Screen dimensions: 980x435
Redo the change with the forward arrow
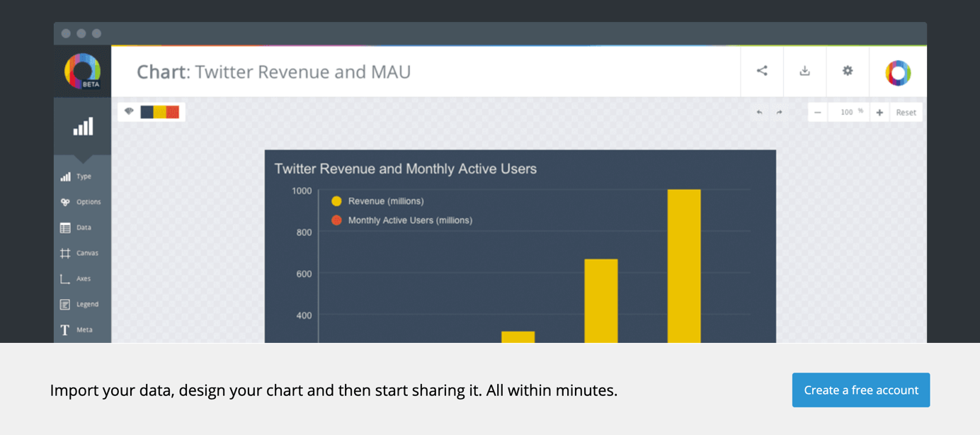779,112
